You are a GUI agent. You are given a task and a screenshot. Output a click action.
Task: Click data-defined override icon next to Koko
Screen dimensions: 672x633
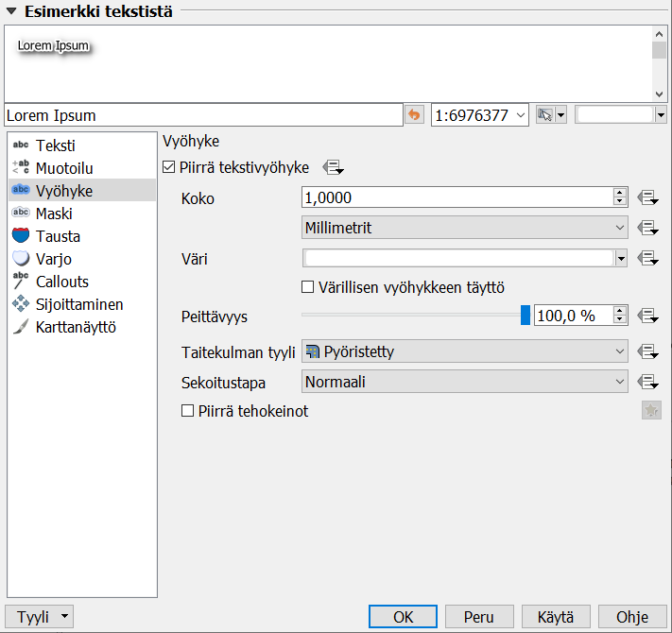click(x=647, y=197)
